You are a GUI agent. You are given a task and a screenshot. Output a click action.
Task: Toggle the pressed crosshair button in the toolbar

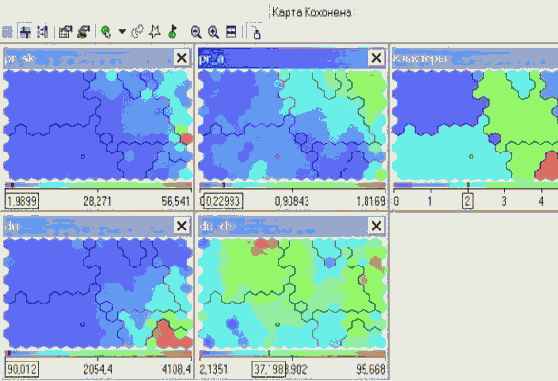tap(25, 32)
